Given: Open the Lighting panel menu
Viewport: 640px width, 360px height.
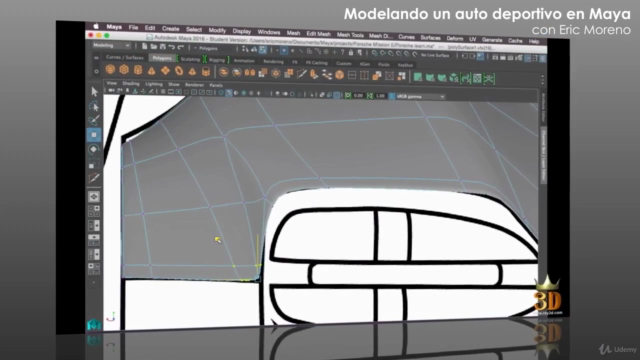Looking at the screenshot, I should [154, 84].
